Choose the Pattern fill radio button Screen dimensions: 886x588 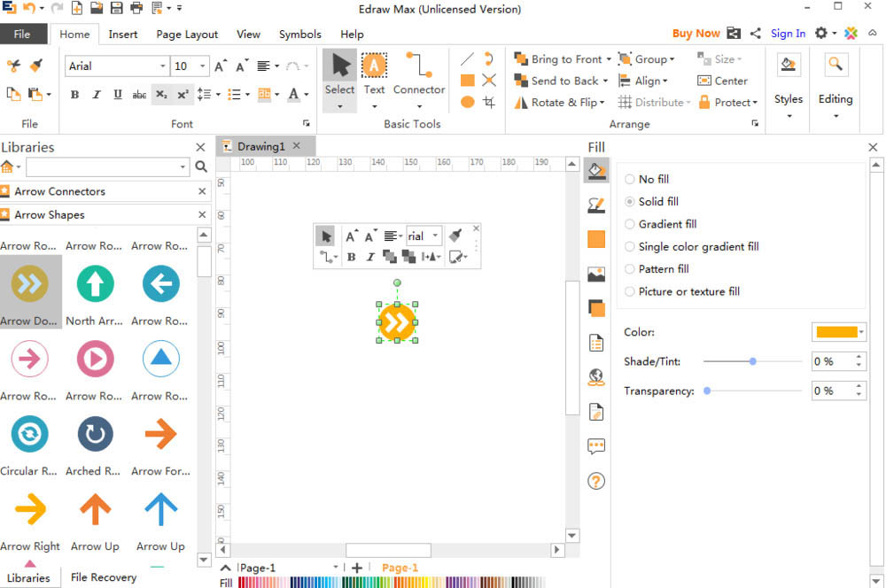(630, 269)
